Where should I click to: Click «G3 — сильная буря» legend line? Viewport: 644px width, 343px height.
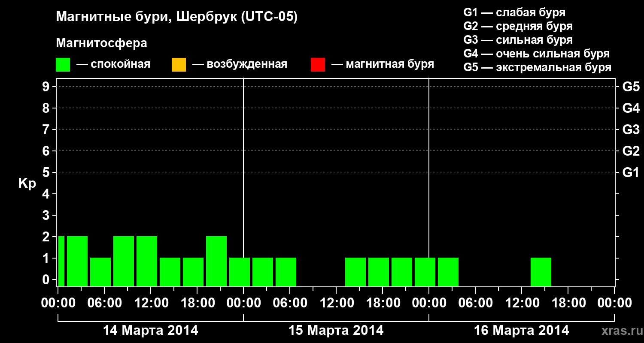(x=518, y=40)
